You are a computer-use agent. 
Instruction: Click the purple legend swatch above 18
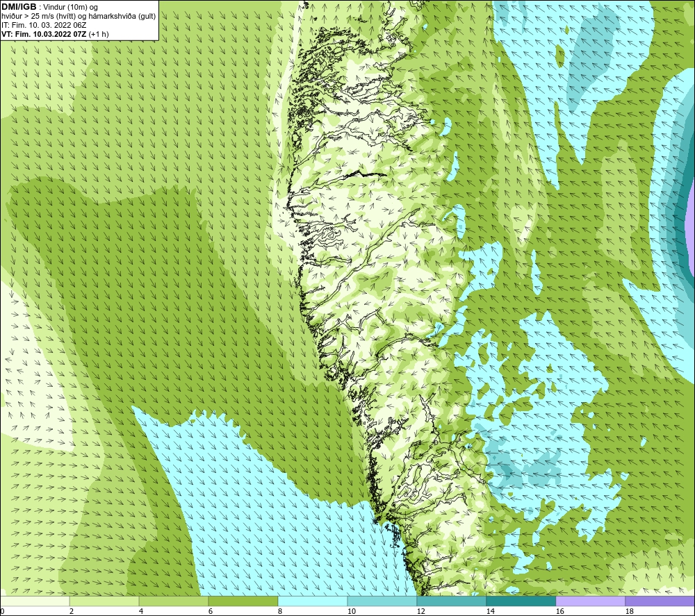660,601
